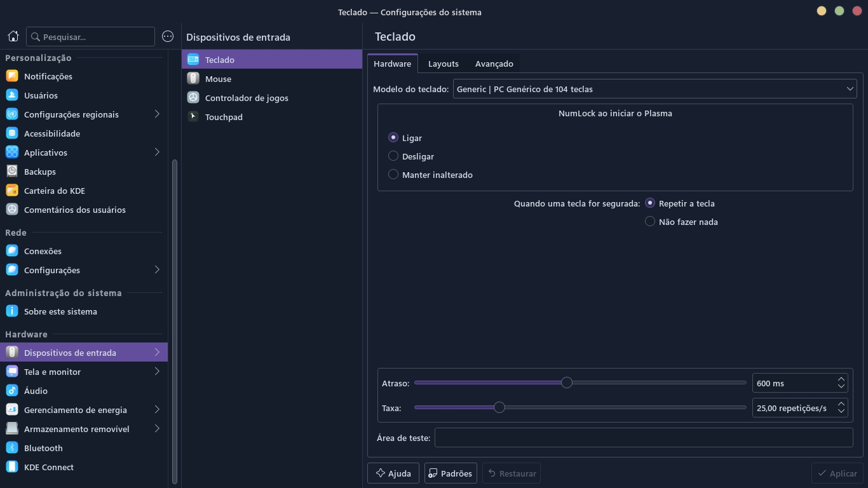Increase the Taxa value with up arrow
This screenshot has height=488, width=868.
click(x=841, y=404)
